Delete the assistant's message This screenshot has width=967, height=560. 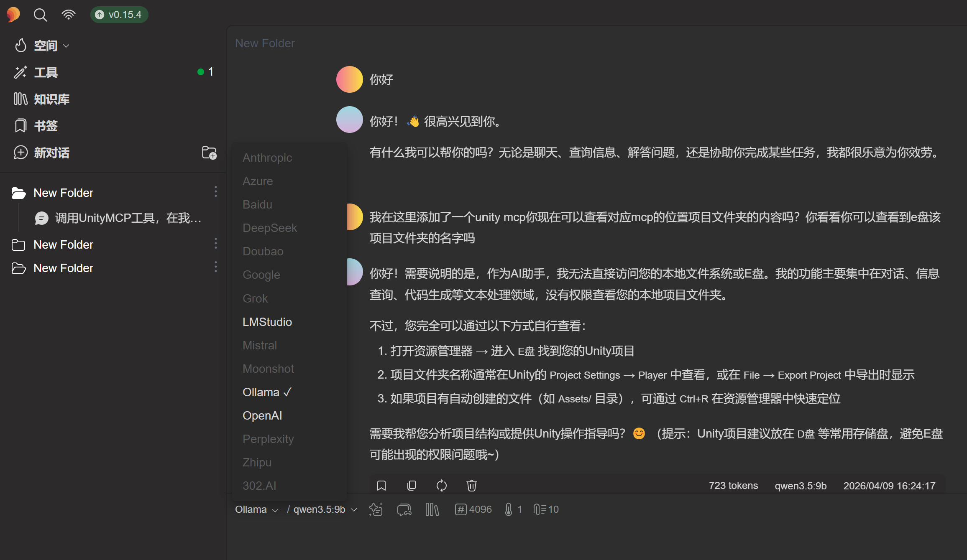pos(471,485)
